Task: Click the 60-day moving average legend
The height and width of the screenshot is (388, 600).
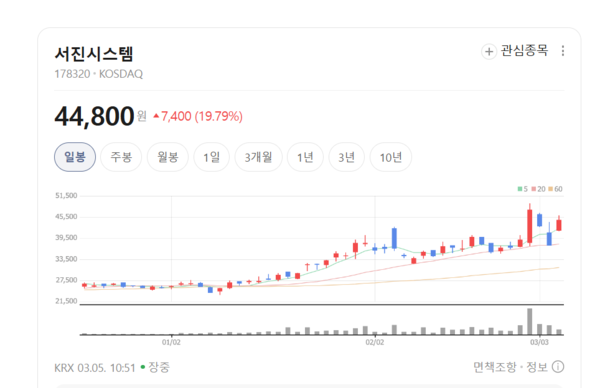Action: coord(555,189)
